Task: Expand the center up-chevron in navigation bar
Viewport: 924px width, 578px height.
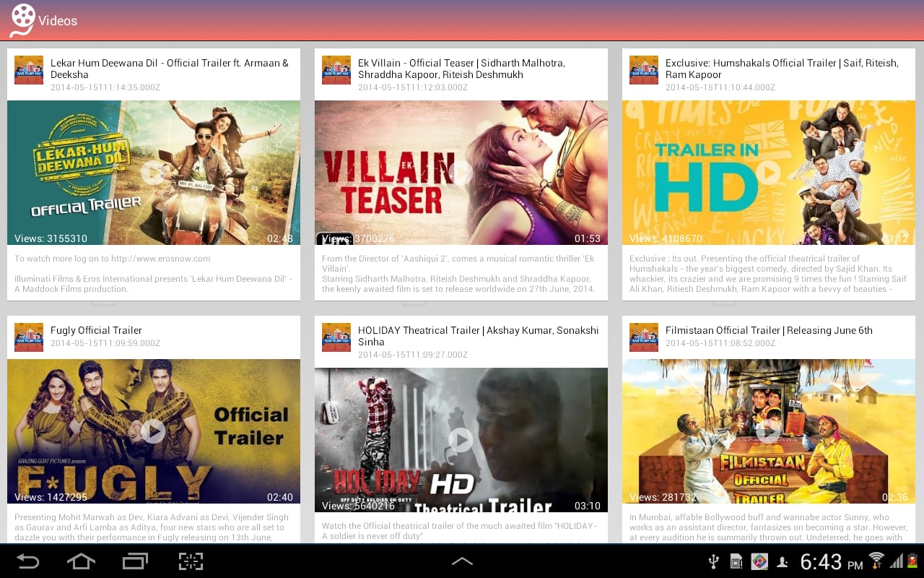Action: coord(462,561)
